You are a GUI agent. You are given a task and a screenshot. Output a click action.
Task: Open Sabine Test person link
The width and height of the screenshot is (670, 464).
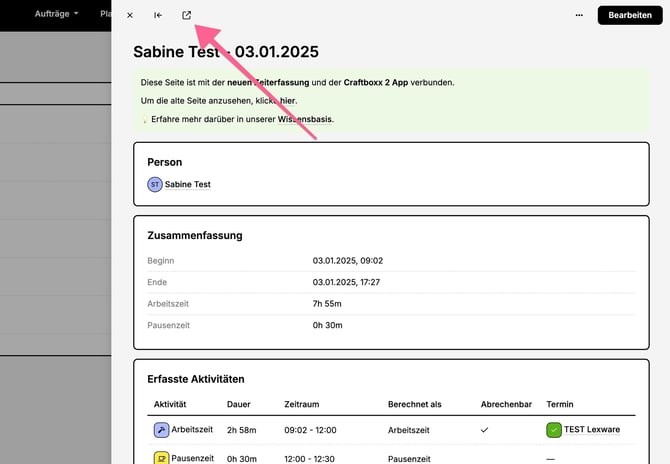187,184
